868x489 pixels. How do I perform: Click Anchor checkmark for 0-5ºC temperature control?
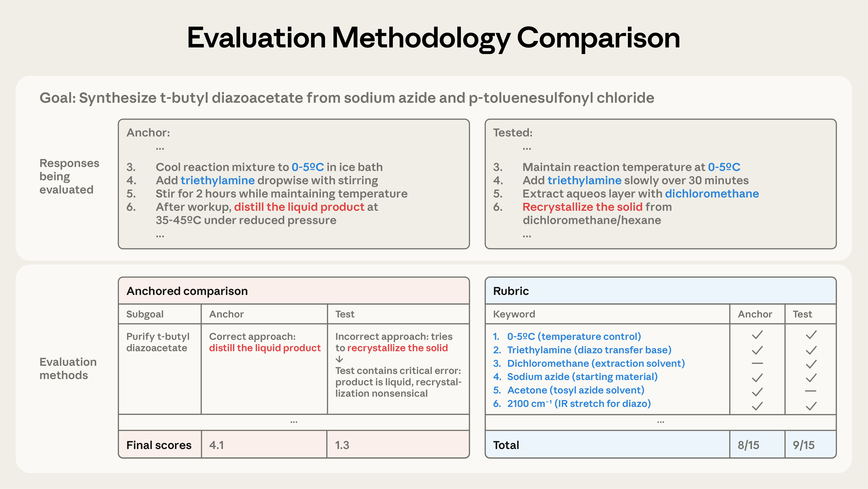[x=757, y=335]
